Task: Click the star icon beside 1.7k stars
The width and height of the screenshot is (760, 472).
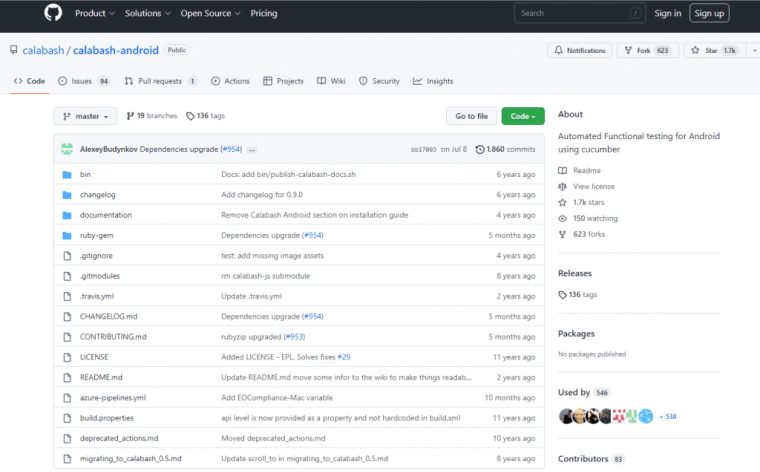Action: coord(562,203)
